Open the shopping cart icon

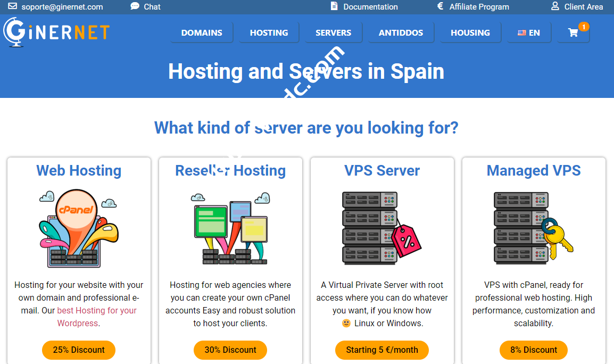[x=573, y=32]
